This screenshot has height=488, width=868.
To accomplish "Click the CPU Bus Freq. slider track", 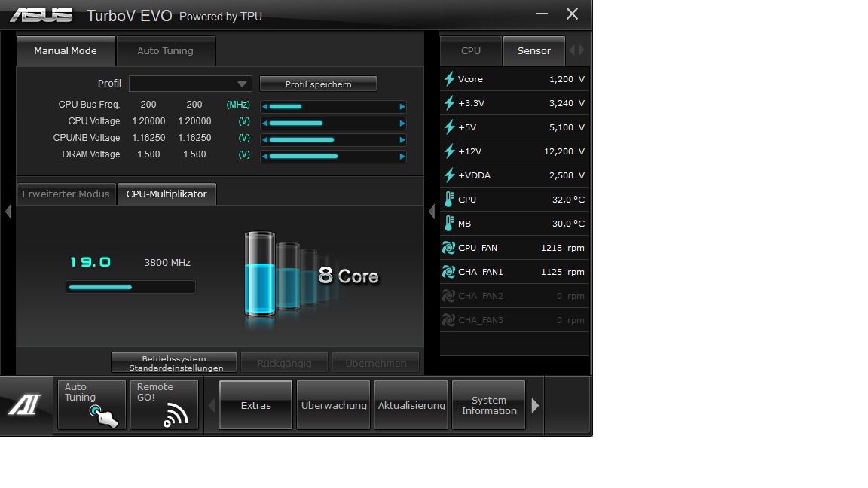I will (x=334, y=106).
